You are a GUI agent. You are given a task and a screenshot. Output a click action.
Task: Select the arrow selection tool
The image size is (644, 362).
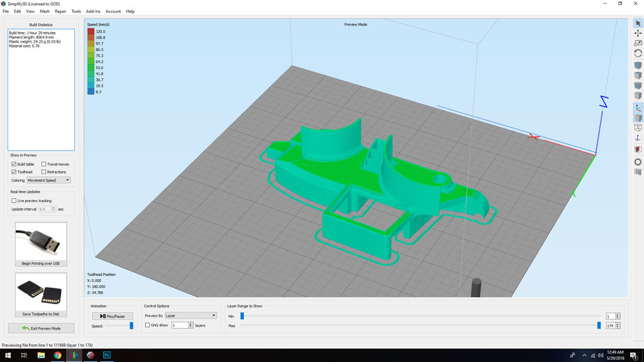pos(638,23)
